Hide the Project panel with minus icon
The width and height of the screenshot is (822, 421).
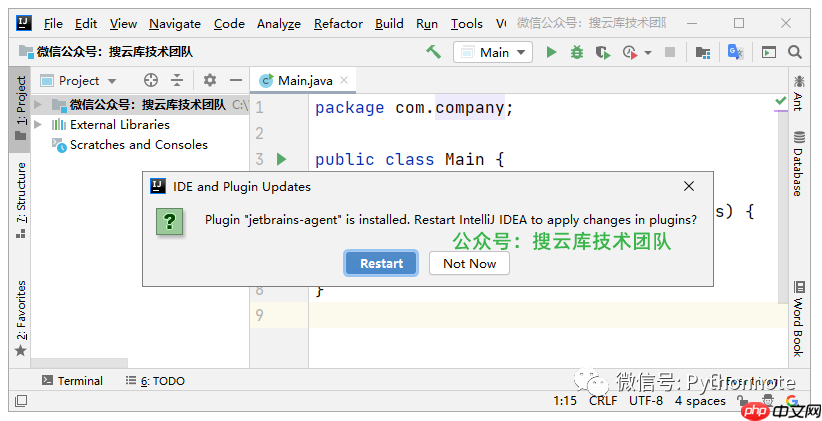tap(236, 80)
